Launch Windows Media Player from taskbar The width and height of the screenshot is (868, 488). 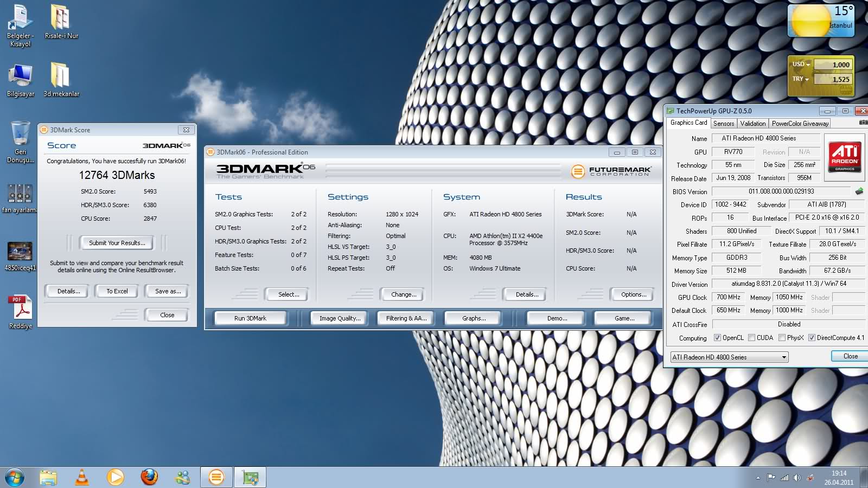pyautogui.click(x=115, y=477)
